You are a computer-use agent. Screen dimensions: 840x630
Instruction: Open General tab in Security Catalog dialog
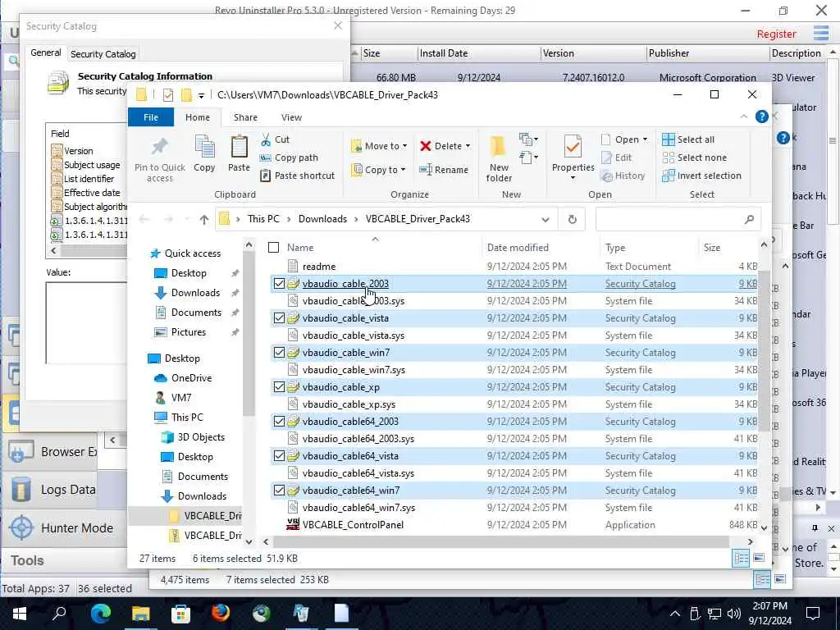coord(46,52)
